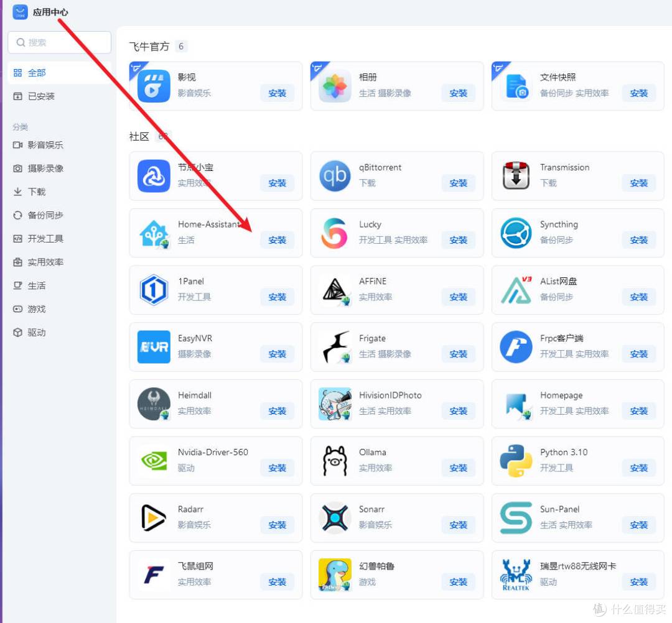Install the Heimdall app

278,411
